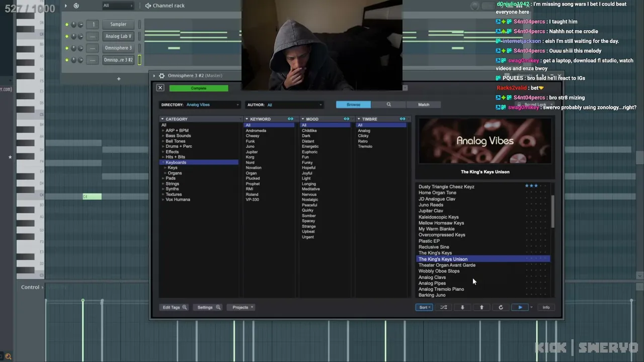The image size is (644, 362).
Task: Select the Organs subcategory
Action: tap(175, 173)
